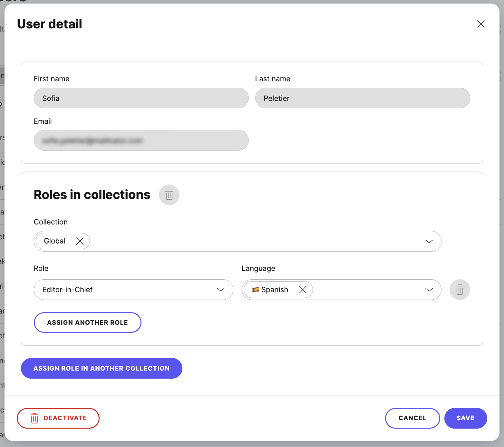The width and height of the screenshot is (504, 447).
Task: Cancel the user detail changes
Action: tap(412, 418)
